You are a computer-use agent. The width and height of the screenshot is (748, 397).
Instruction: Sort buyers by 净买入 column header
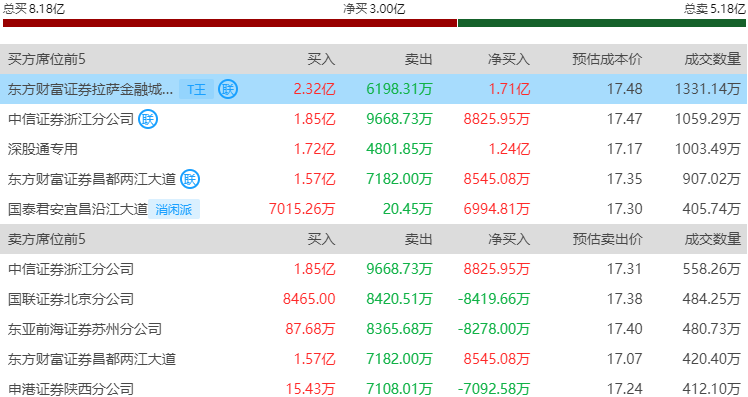pos(509,59)
